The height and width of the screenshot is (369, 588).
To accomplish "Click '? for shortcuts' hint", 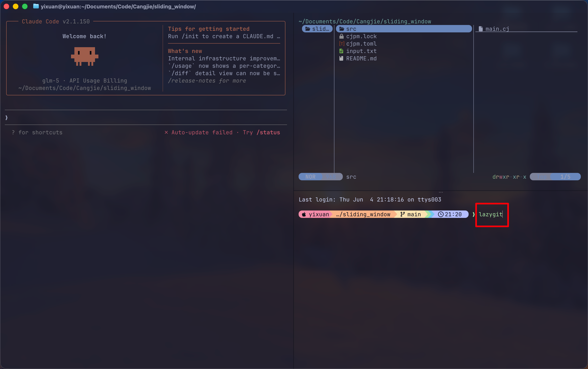I will click(37, 132).
